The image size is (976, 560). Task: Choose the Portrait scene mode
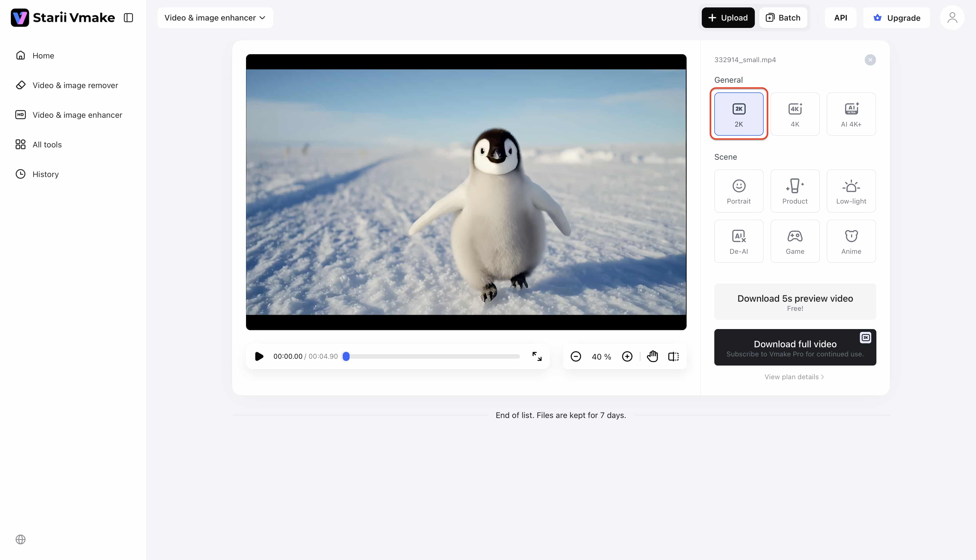pos(739,191)
